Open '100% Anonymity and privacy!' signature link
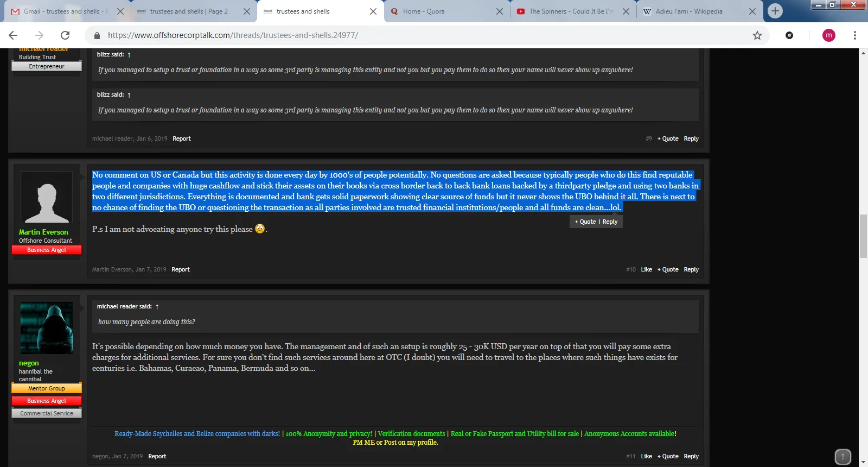 pos(329,434)
